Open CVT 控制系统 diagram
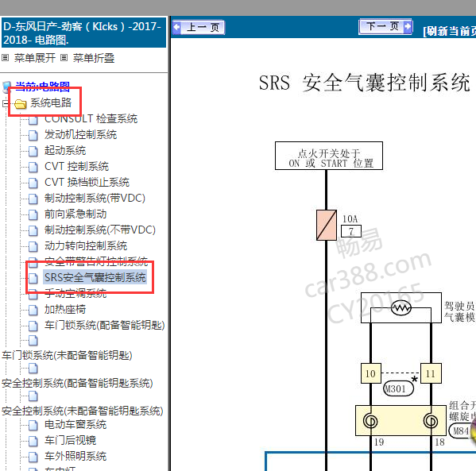The height and width of the screenshot is (471, 476). 76,166
